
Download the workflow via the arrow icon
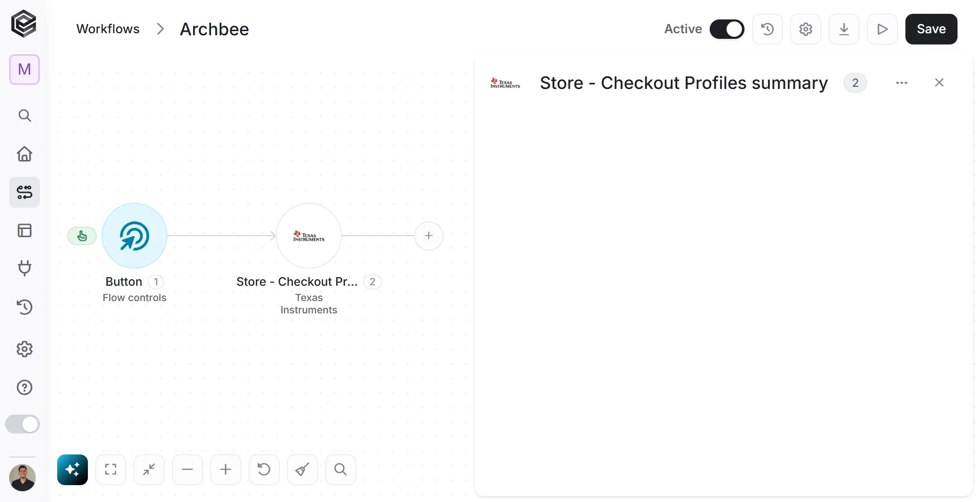[844, 29]
